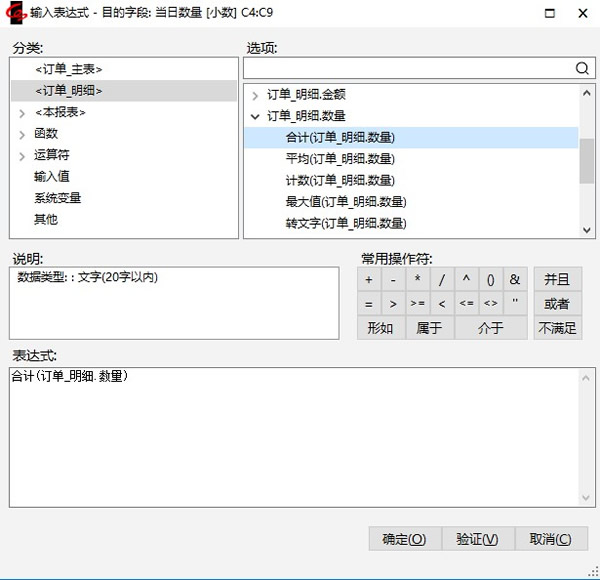Image resolution: width=600 pixels, height=580 pixels.
Task: Confirm with the 确定(O) button
Action: (x=405, y=539)
